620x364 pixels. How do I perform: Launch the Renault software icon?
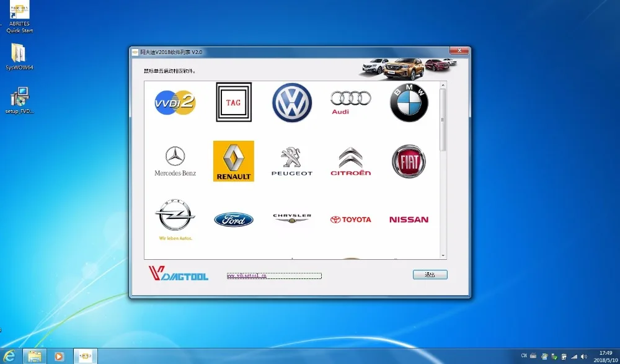(x=234, y=161)
